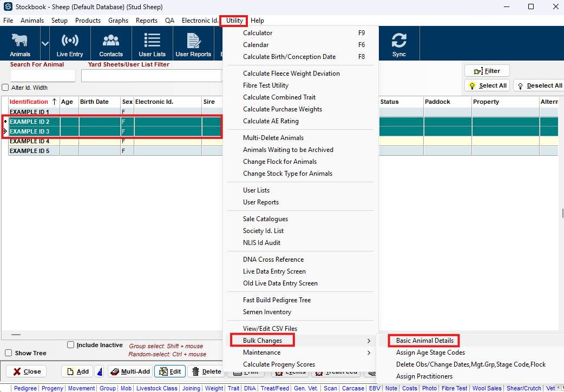Expand the dropdown arrow beside Animals icon
The image size is (564, 392).
pos(45,43)
